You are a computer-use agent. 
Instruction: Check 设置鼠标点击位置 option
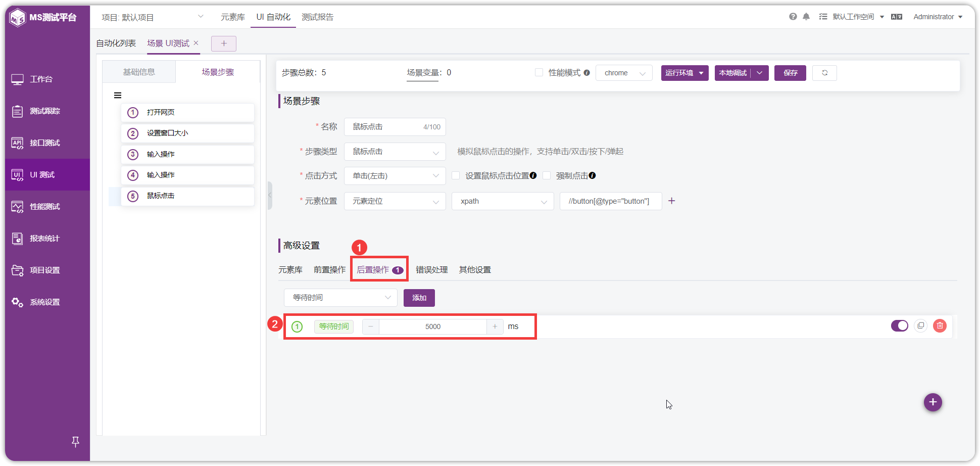point(456,176)
